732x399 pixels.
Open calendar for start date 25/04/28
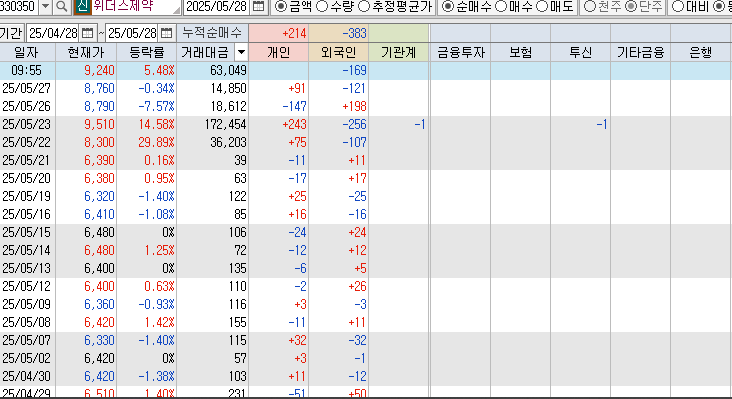(x=87, y=33)
